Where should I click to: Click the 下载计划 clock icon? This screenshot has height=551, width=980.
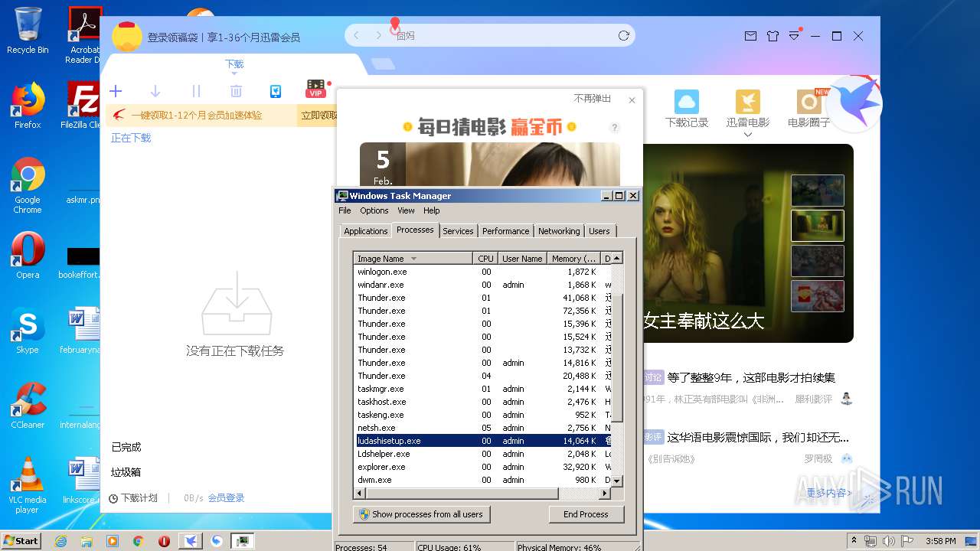113,498
